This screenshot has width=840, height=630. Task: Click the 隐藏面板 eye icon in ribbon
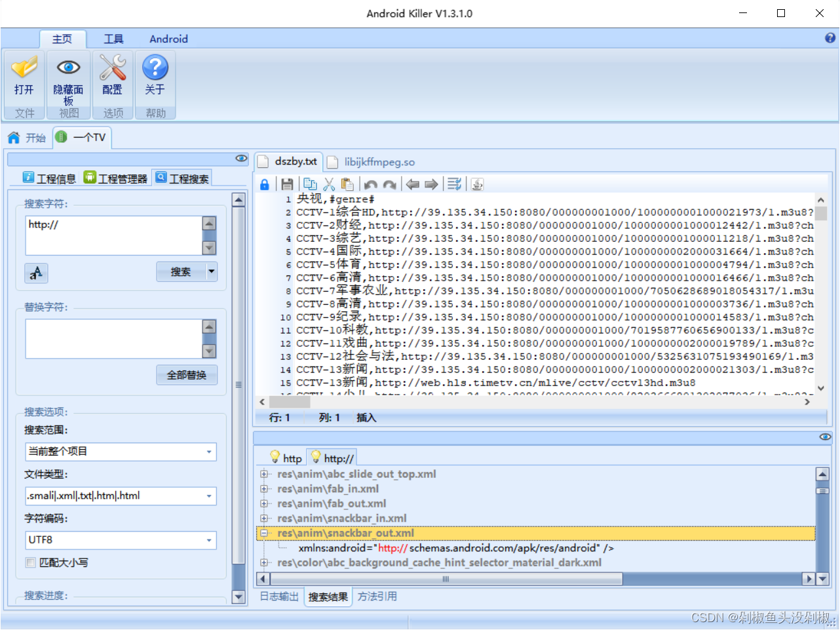click(68, 68)
